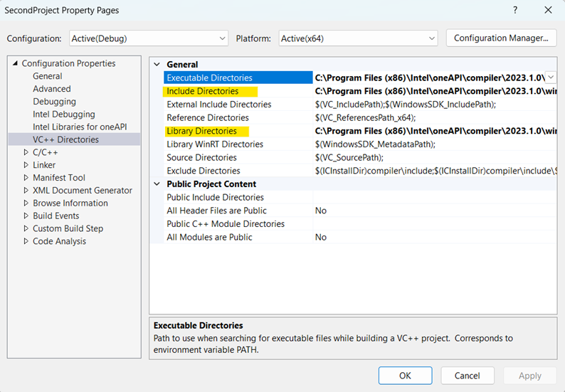Expand the Linker tree node
Image resolution: width=565 pixels, height=392 pixels.
[x=26, y=165]
